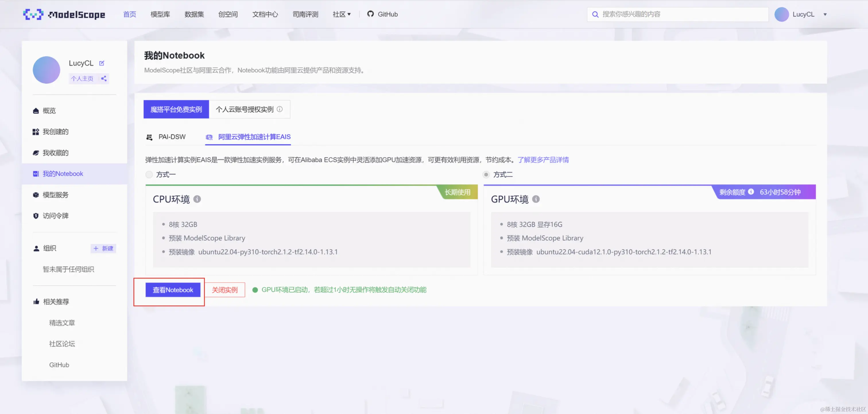This screenshot has height=414, width=868.
Task: Click the 相关推荐 thumbs-up icon
Action: pyautogui.click(x=36, y=302)
